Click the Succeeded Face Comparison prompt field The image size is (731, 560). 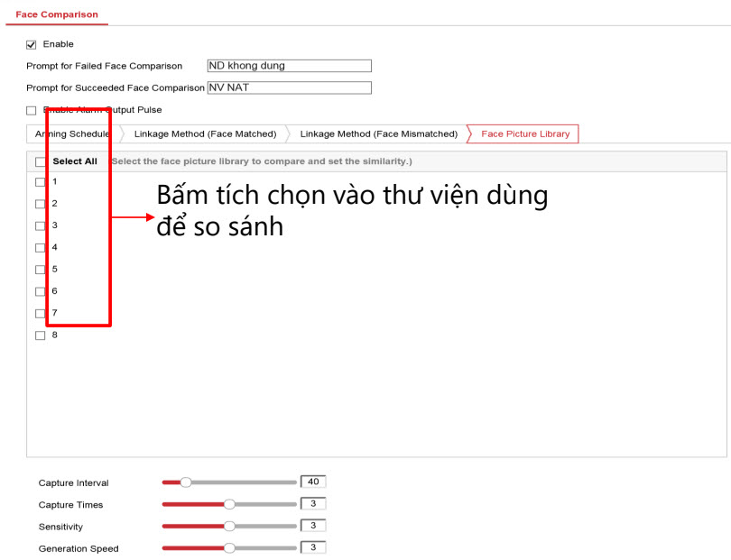(289, 87)
